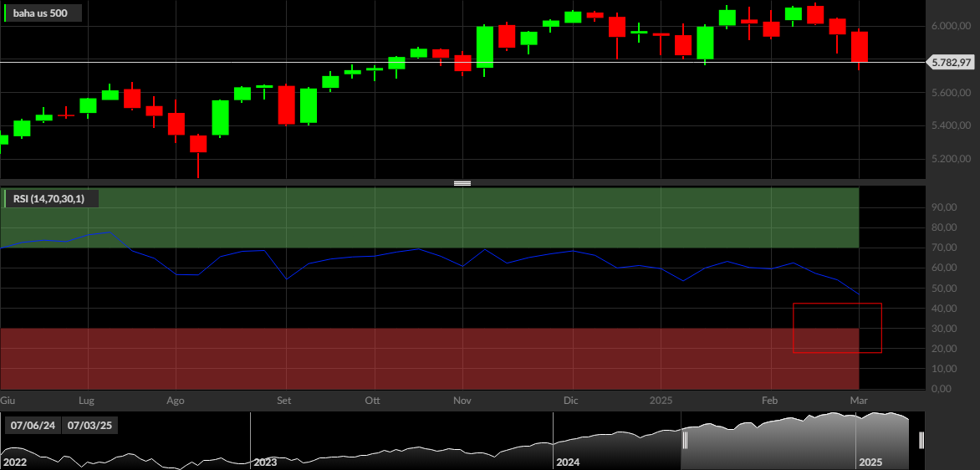
Task: Open the RSI (14,70,30,1) indicator label
Action: coord(51,199)
